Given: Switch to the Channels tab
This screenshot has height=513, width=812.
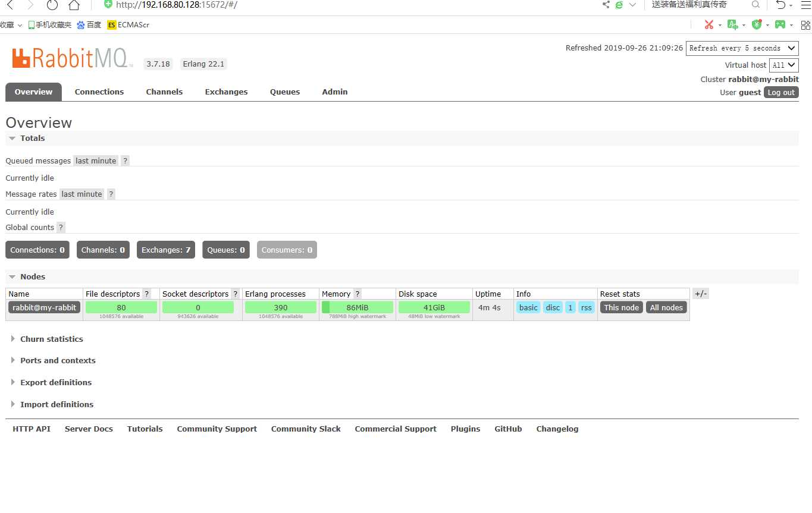Looking at the screenshot, I should [164, 92].
